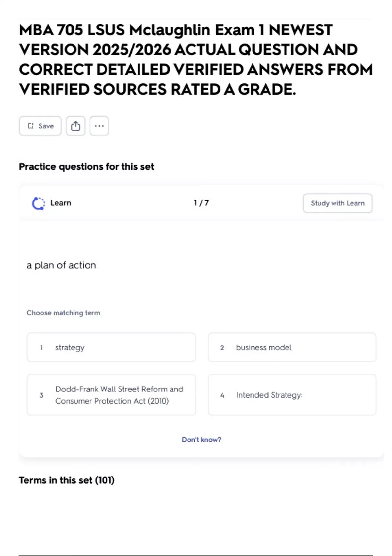Select the "Intended Strategy:" answer option

(292, 395)
